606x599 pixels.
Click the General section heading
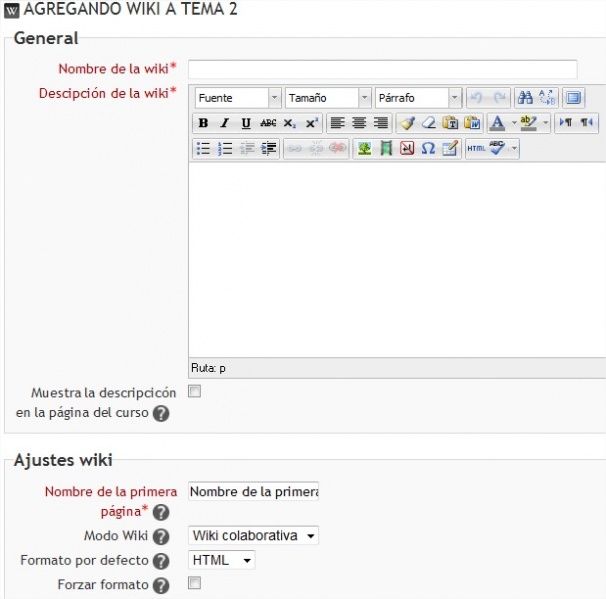point(46,38)
